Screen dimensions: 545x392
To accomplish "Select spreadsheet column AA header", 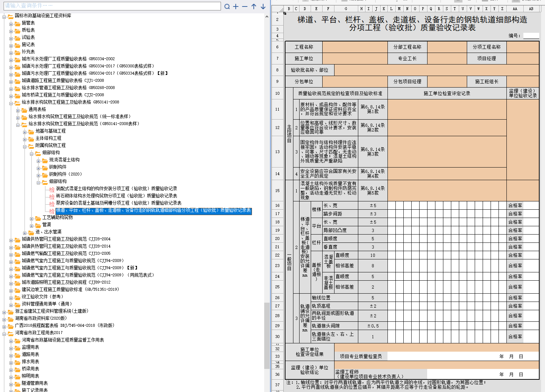I will [x=515, y=9].
